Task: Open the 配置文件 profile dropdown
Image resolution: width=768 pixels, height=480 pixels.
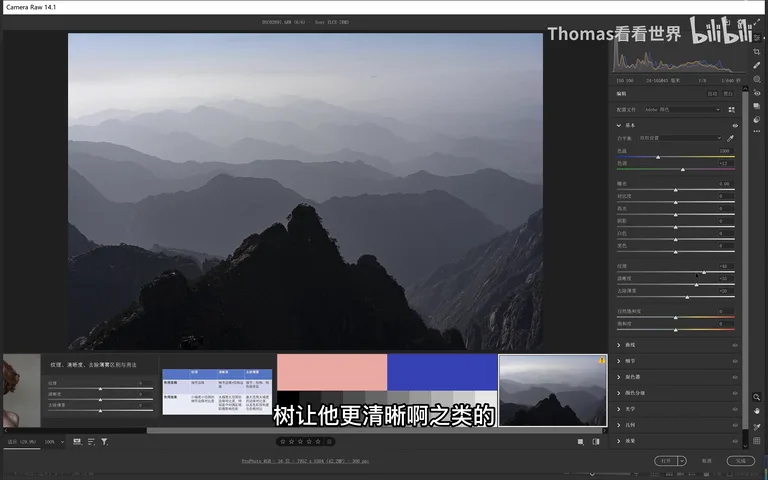Action: [x=682, y=110]
